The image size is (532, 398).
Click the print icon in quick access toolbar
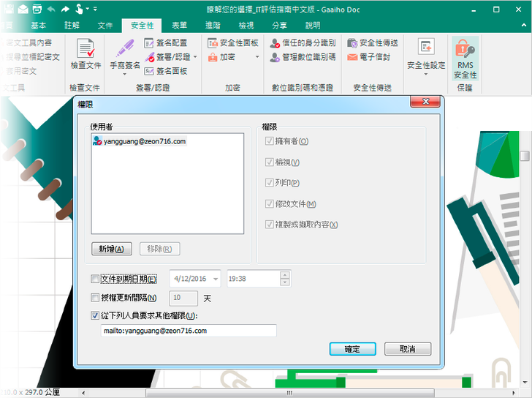[37, 10]
